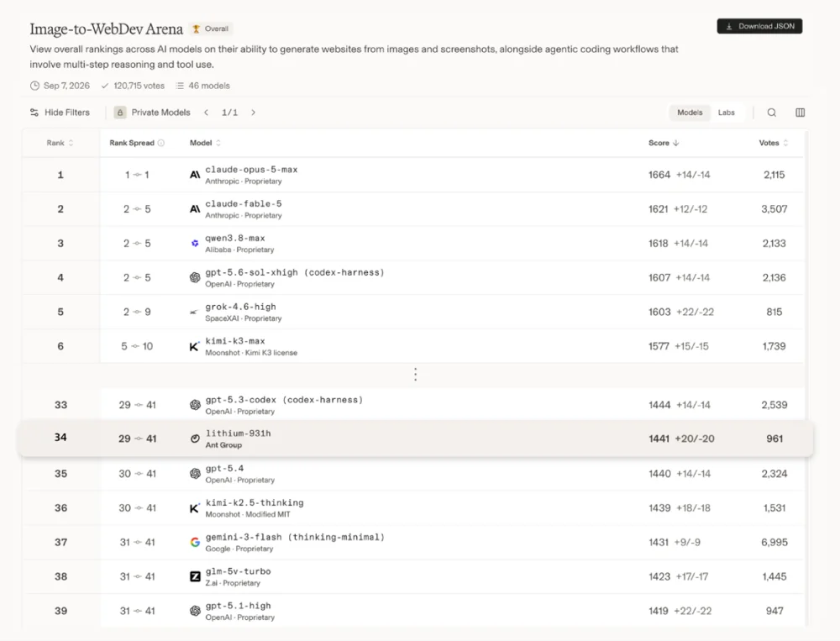Click rank spread 5 to 10

click(137, 346)
